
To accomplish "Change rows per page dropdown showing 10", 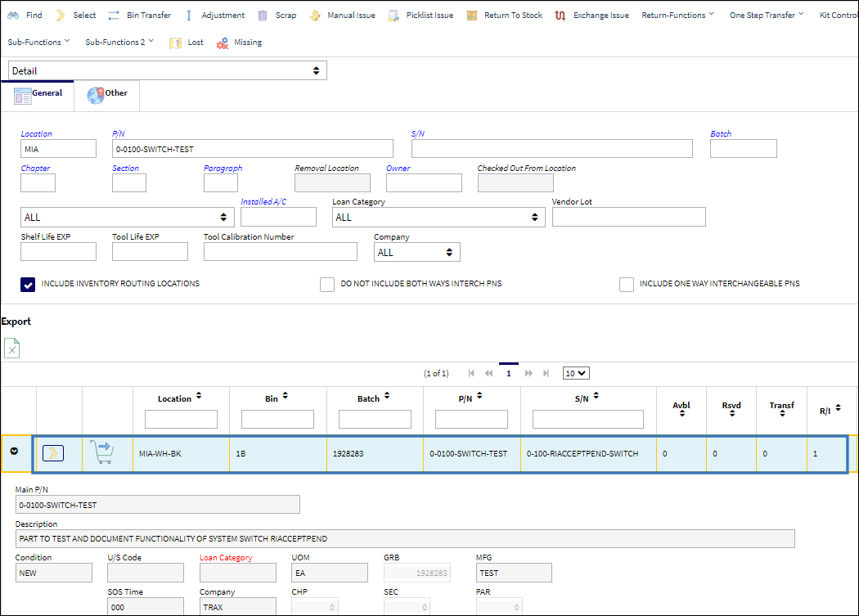I will [576, 373].
